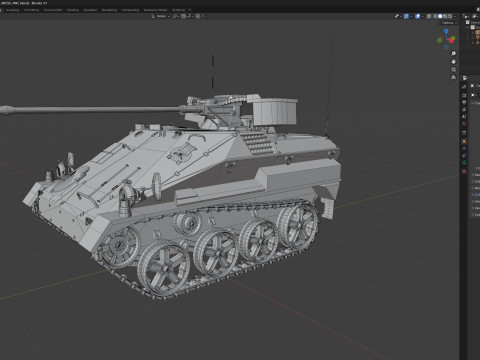Open the View Layer properties tab
Screen dimensions: 480x360
click(464, 109)
